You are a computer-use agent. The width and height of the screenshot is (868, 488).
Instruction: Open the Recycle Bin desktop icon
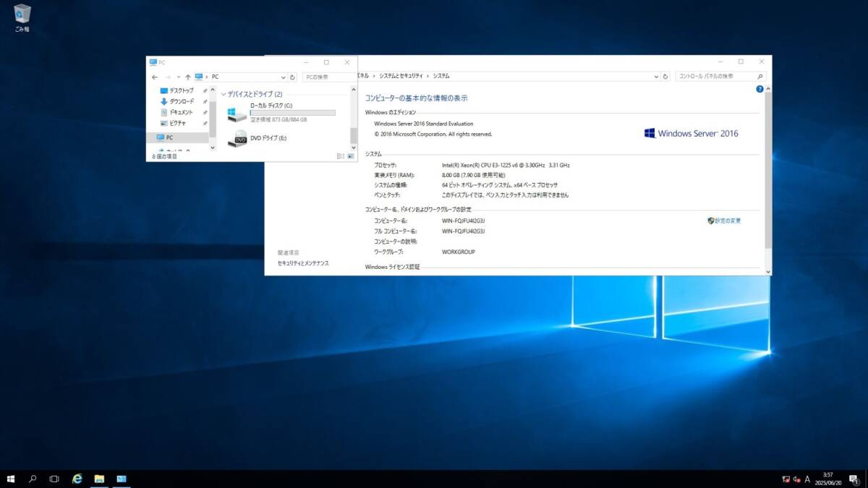(22, 18)
